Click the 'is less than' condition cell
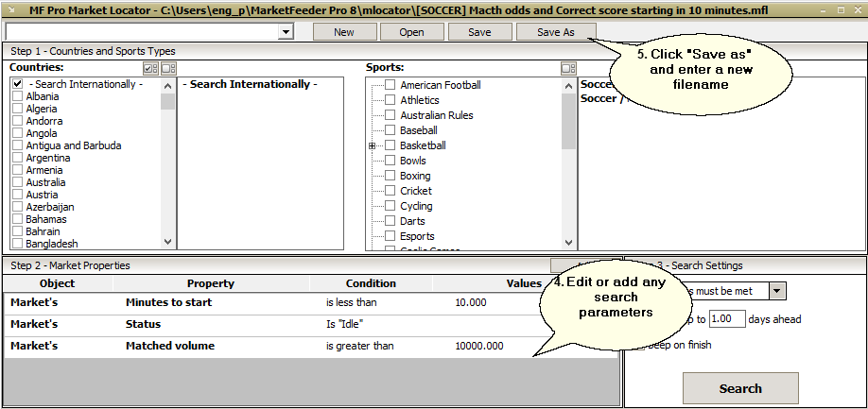This screenshot has height=409, width=868. coord(352,303)
